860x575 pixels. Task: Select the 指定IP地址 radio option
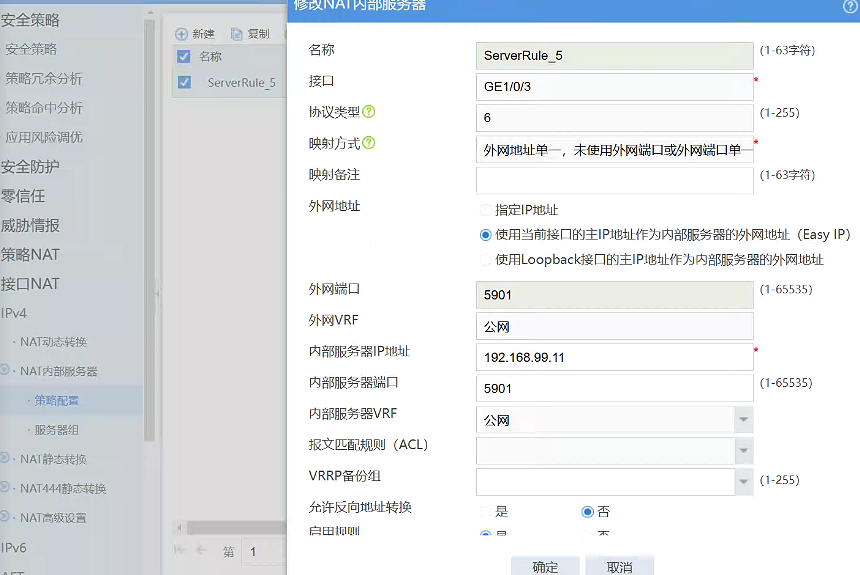pyautogui.click(x=485, y=210)
